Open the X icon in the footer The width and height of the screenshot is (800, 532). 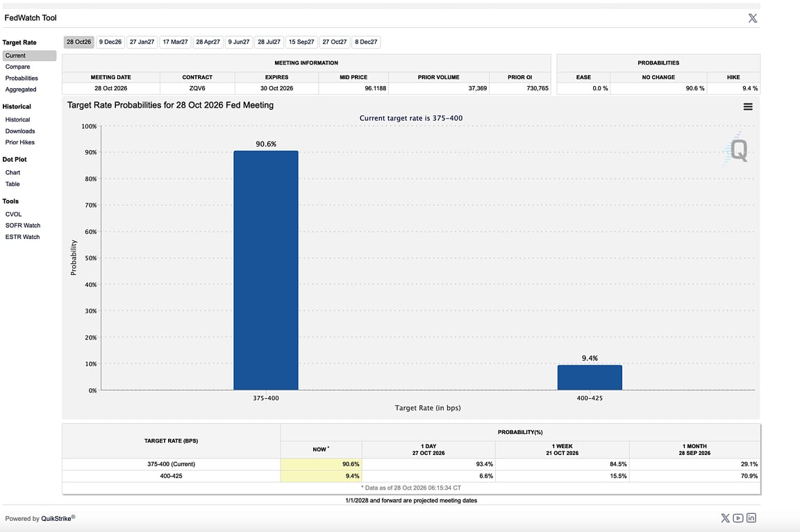(x=725, y=518)
